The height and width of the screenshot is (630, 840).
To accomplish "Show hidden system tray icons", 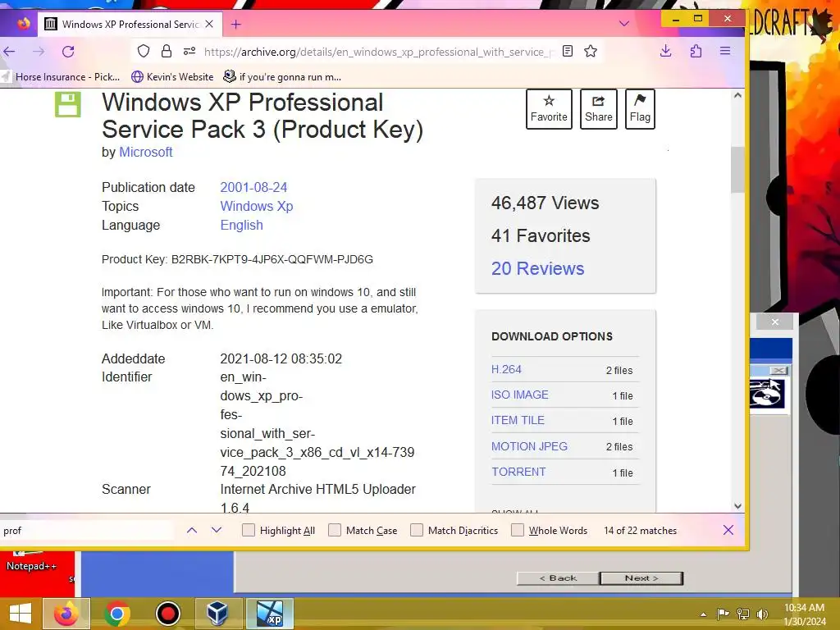I will (x=703, y=614).
